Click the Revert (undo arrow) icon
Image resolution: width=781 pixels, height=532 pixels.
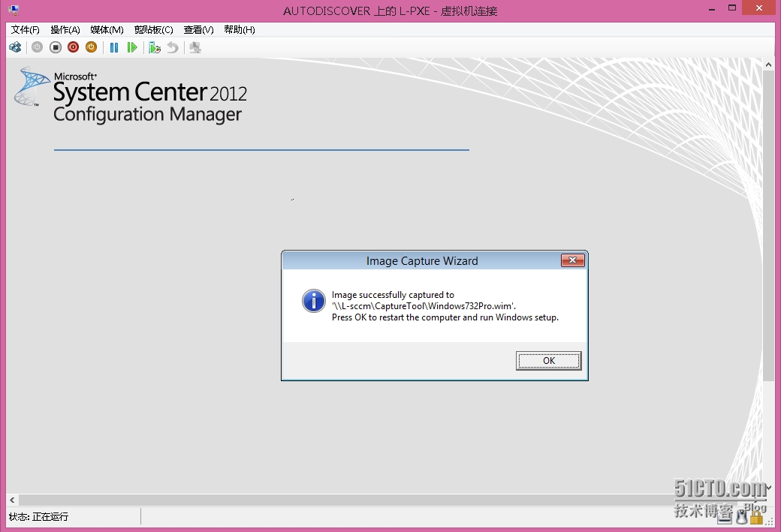click(x=172, y=47)
